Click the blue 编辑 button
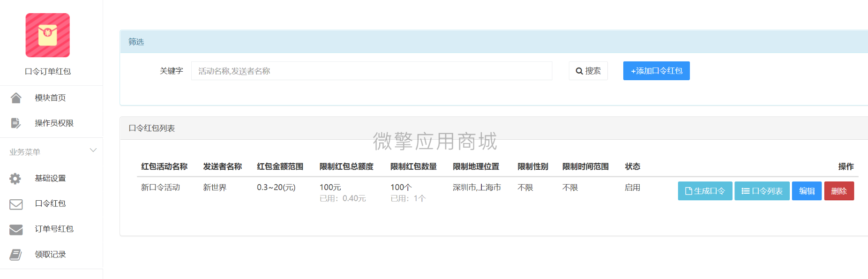868x279 pixels. click(807, 191)
